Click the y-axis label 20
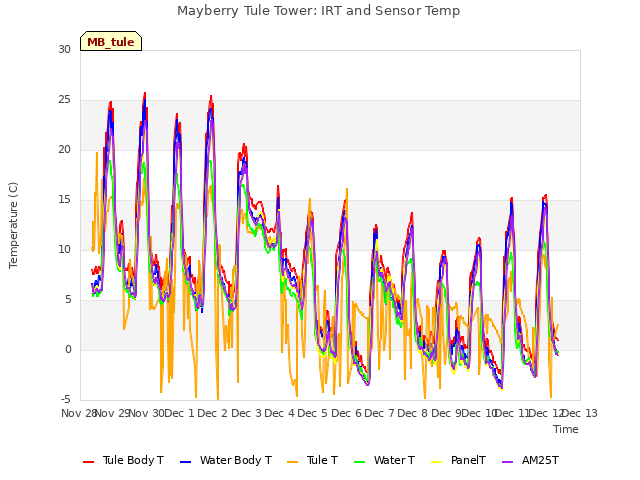640x480 pixels. pyautogui.click(x=64, y=150)
